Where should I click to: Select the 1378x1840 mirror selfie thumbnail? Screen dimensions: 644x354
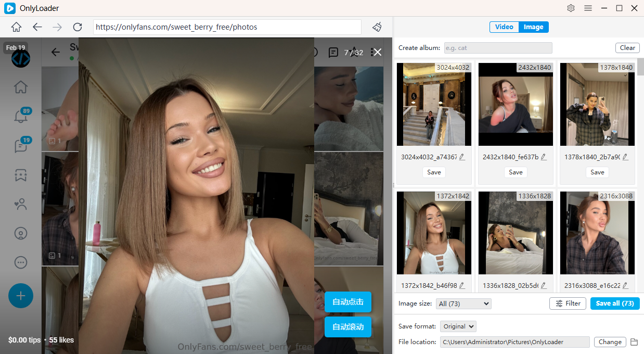click(x=597, y=104)
